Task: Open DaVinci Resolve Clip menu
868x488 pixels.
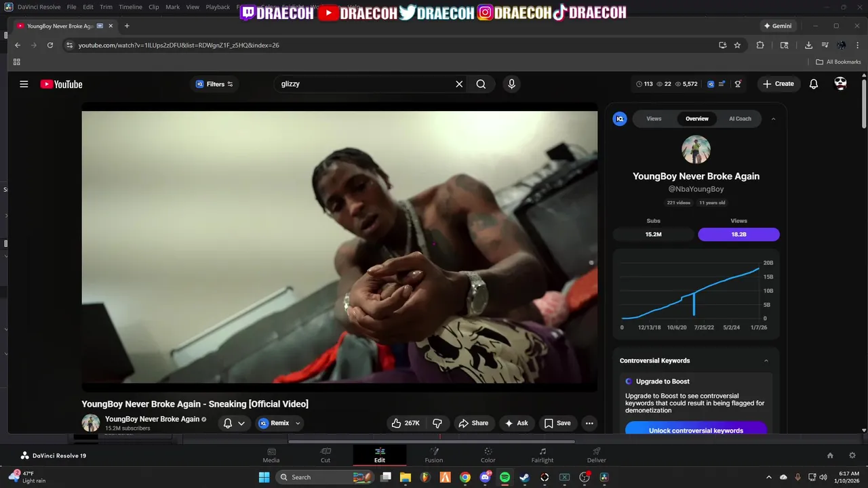Action: pos(154,7)
